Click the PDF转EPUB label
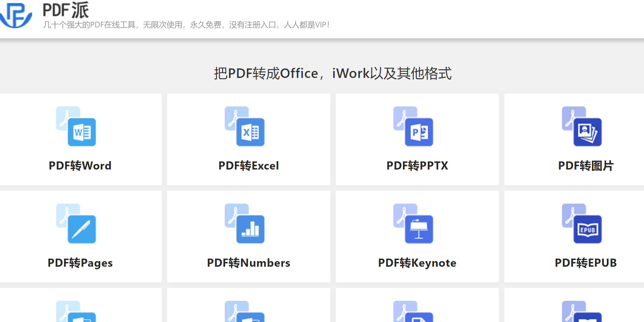644x322 pixels. pos(586,263)
